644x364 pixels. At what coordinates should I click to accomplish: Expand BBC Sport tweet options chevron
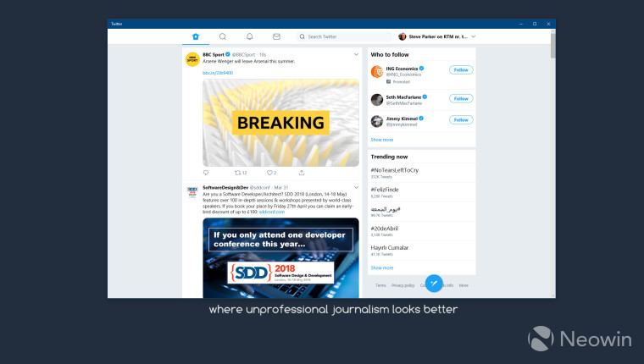356,54
